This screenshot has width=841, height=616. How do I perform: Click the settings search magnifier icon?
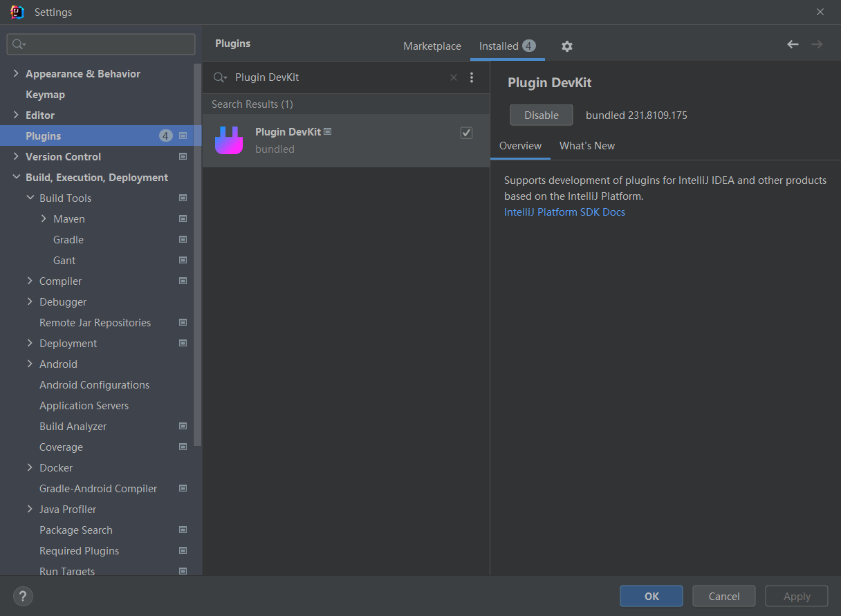point(19,44)
